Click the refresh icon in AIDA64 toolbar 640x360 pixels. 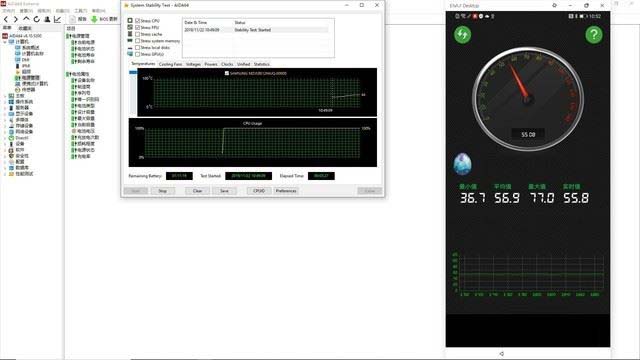37,19
